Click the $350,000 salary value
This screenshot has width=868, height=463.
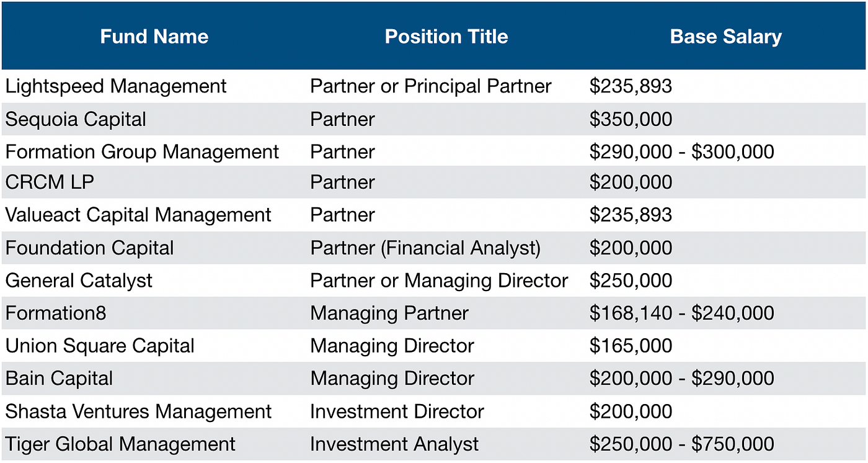click(x=631, y=119)
